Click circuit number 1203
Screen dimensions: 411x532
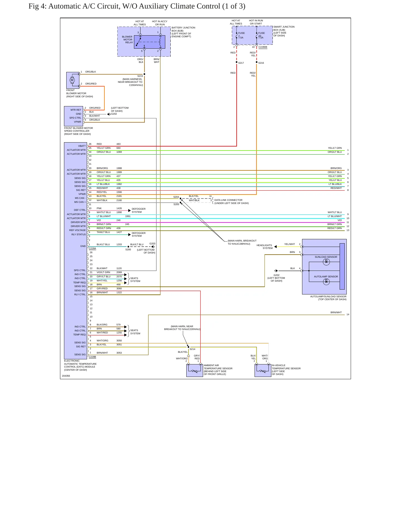click(x=119, y=244)
